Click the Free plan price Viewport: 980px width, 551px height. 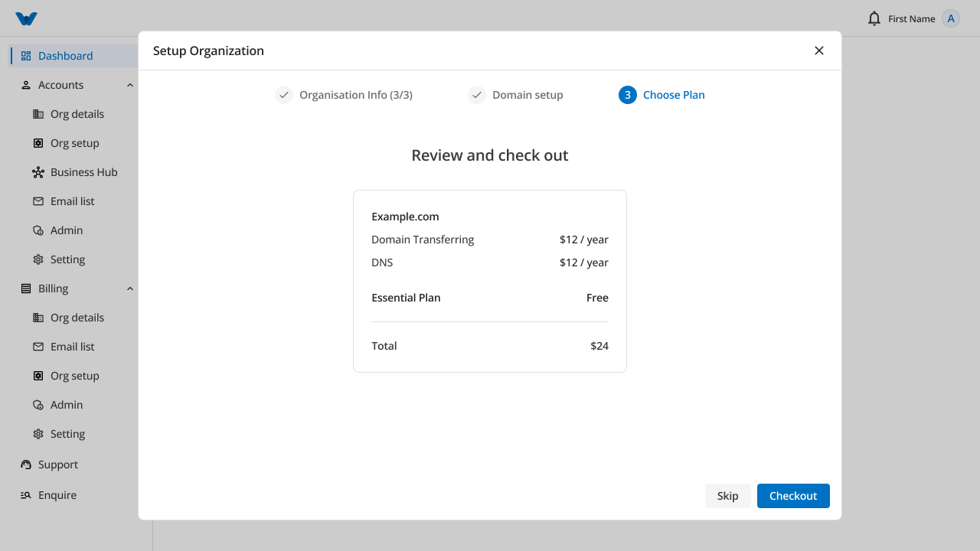pos(597,298)
